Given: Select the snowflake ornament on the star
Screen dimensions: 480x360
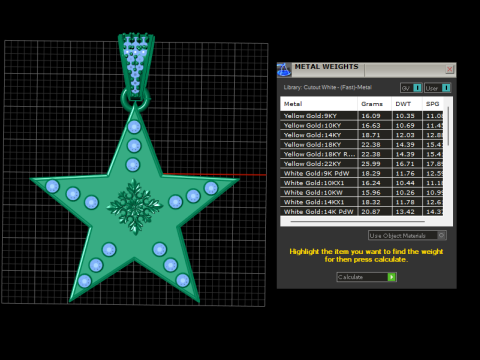Looking at the screenshot, I should click(x=135, y=207).
